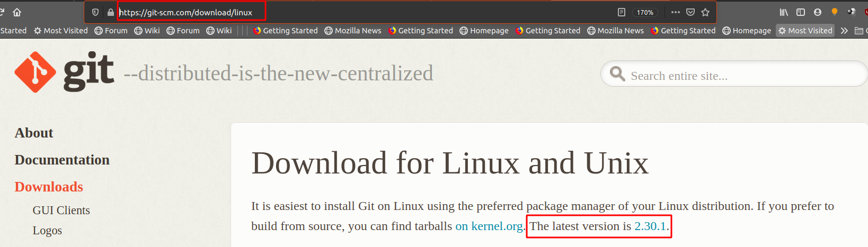
Task: Open the GUI Clients subpage
Action: [61, 211]
